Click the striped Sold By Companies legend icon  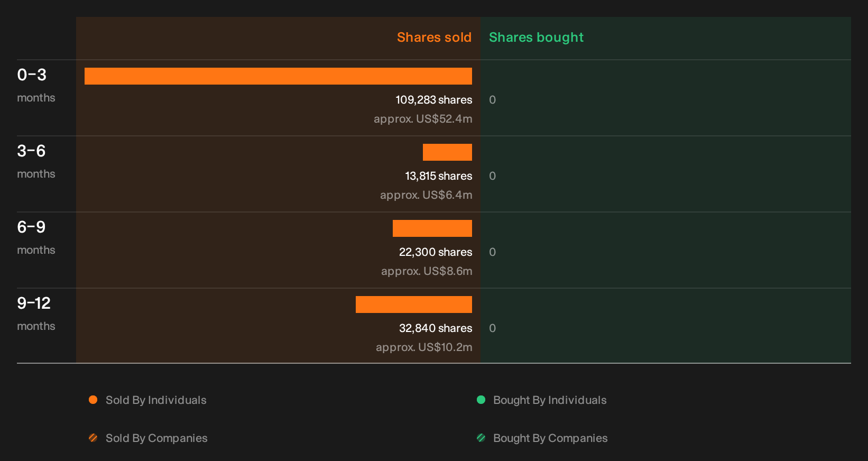tap(93, 438)
